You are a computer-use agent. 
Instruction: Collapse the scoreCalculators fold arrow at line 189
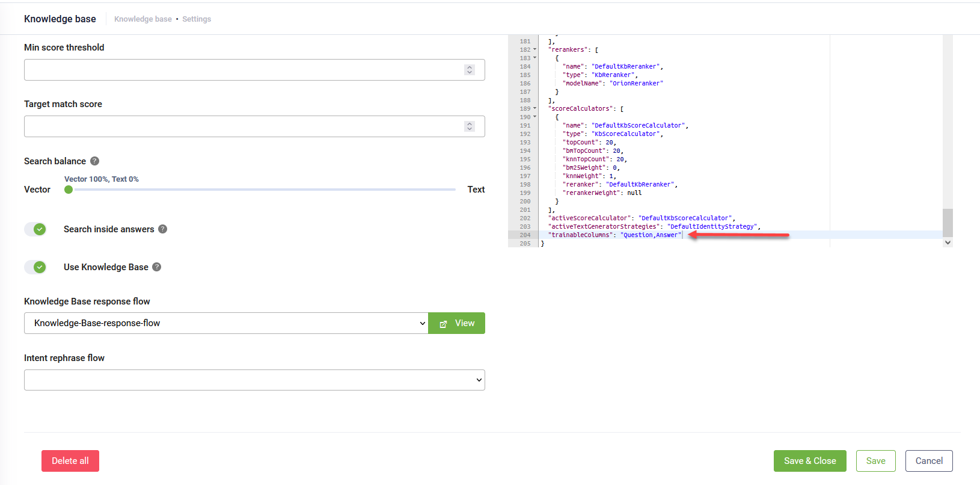pos(534,109)
